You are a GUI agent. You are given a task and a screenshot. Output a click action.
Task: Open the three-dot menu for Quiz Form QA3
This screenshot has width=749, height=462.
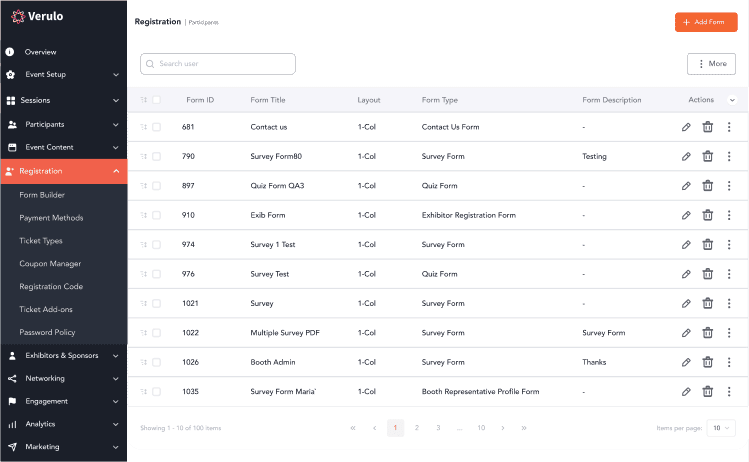click(x=729, y=186)
